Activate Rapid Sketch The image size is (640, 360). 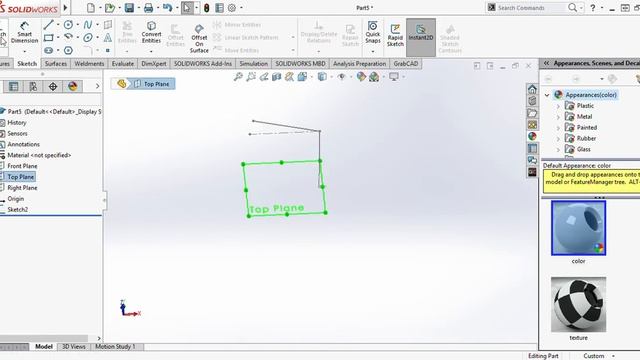pyautogui.click(x=395, y=36)
